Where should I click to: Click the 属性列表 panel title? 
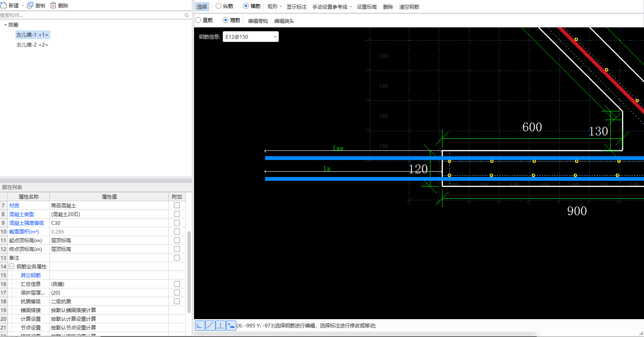pos(12,187)
